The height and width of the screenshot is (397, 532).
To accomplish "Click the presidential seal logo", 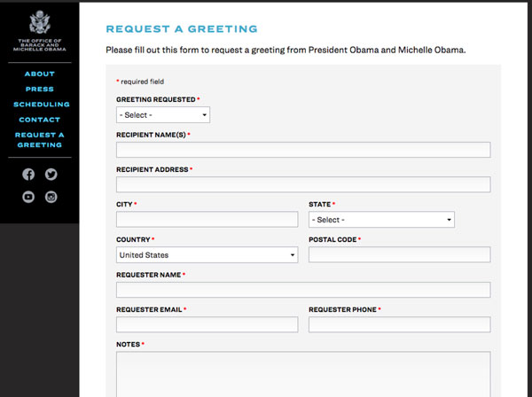I will 39,22.
